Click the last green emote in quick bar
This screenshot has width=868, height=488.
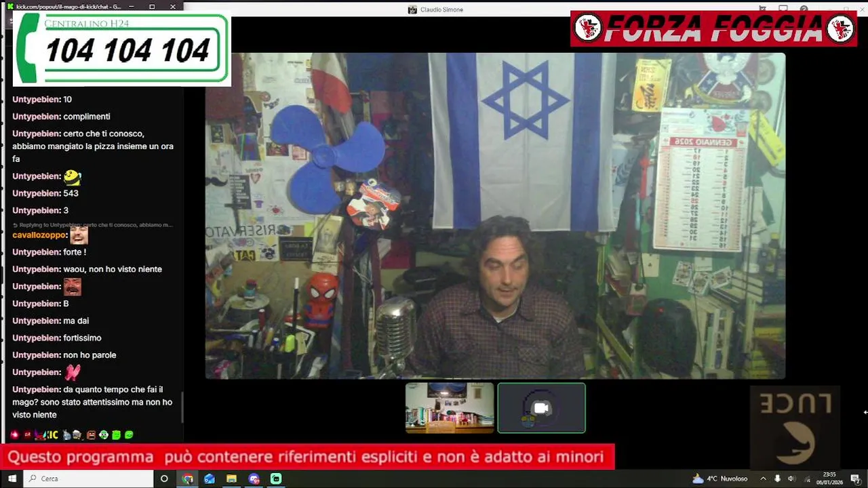click(x=129, y=434)
